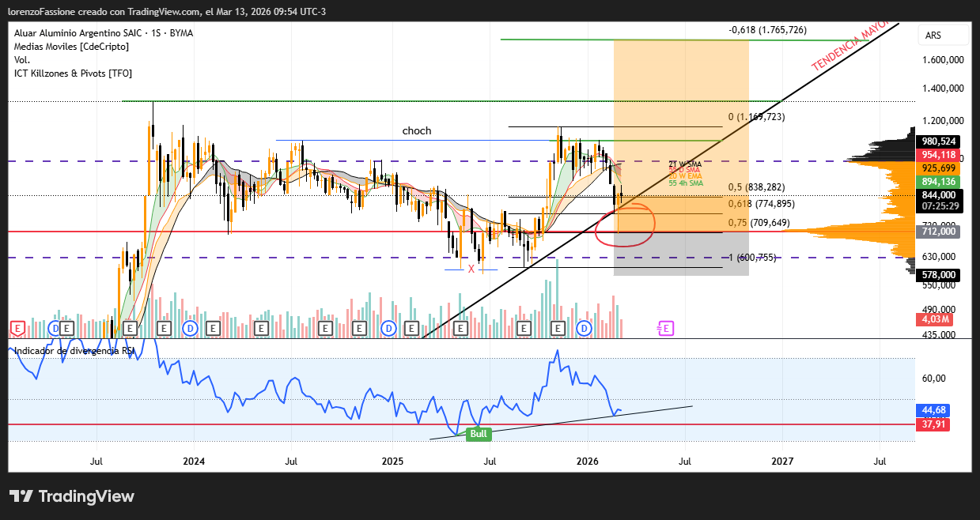Click the dividend D marker above 2024
Screen dimensions: 980x520
coord(190,327)
